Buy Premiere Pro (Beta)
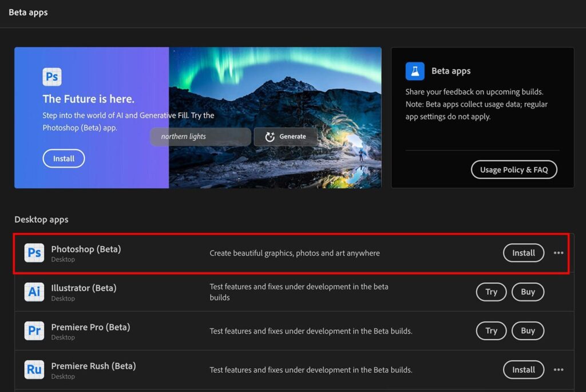 [528, 331]
